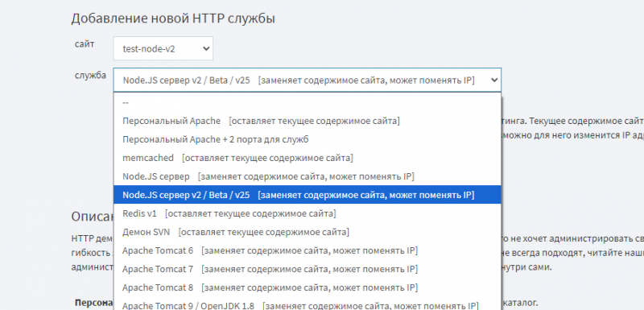Open the сайт dropdown showing test-node-v2
Image resolution: width=644 pixels, height=310 pixels.
163,48
